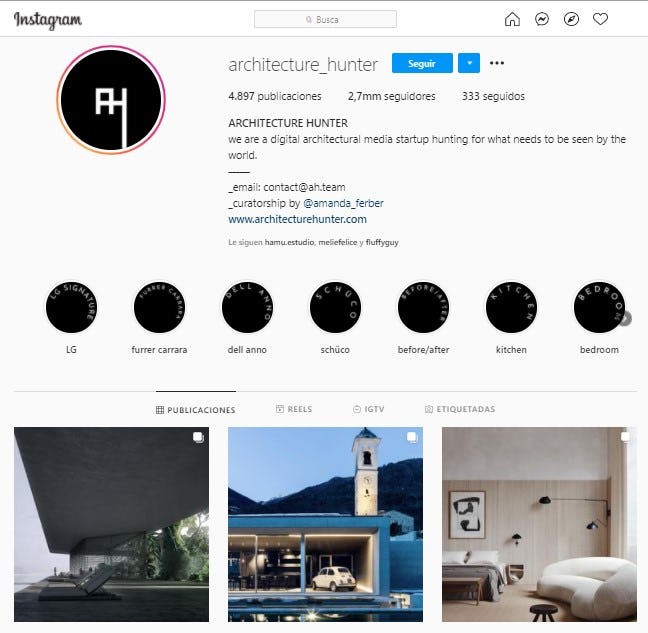The image size is (648, 633).
Task: Open the www.architecturehunter.com link
Action: pyautogui.click(x=298, y=219)
